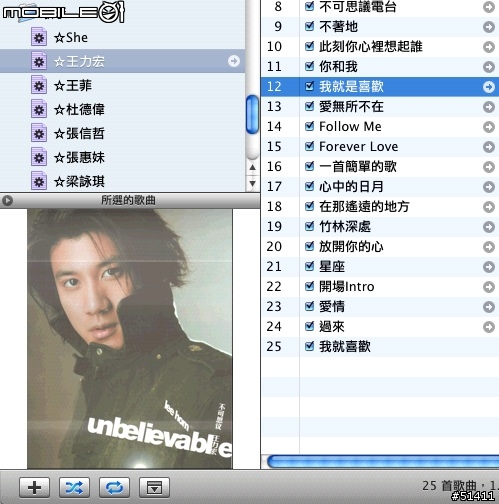
Task: Click the 所選的歌曲 panel title
Action: 128,200
